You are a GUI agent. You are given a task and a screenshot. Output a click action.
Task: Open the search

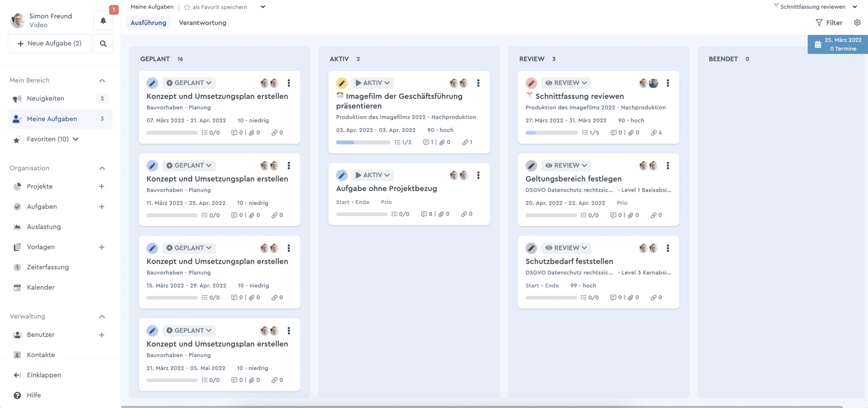103,43
